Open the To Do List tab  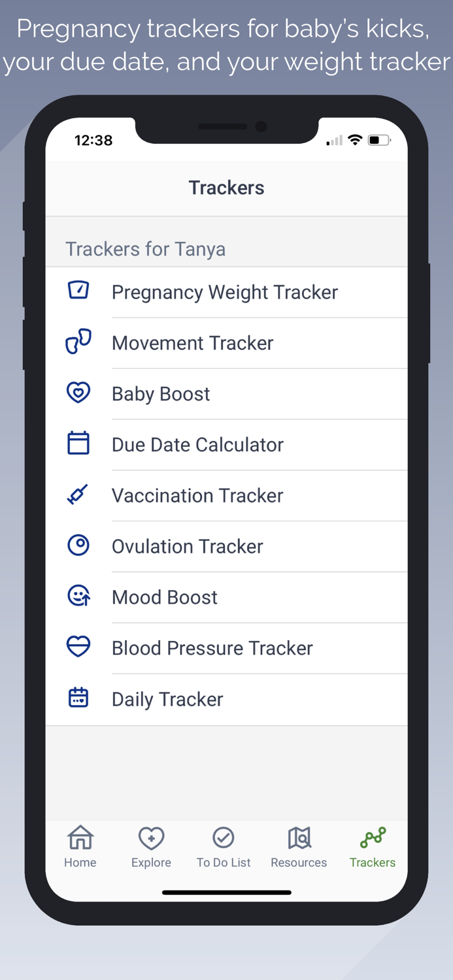[x=224, y=847]
